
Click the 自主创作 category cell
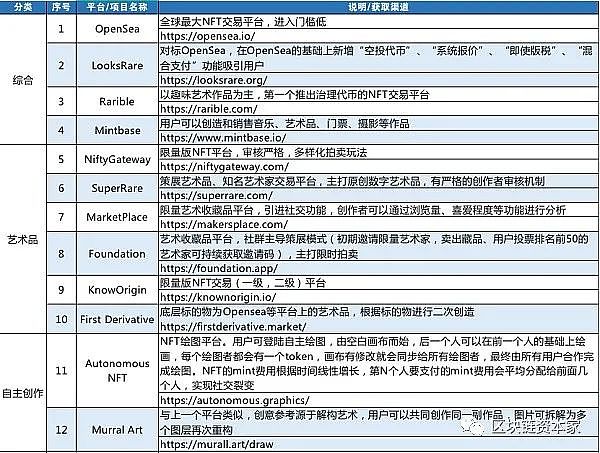tap(21, 390)
